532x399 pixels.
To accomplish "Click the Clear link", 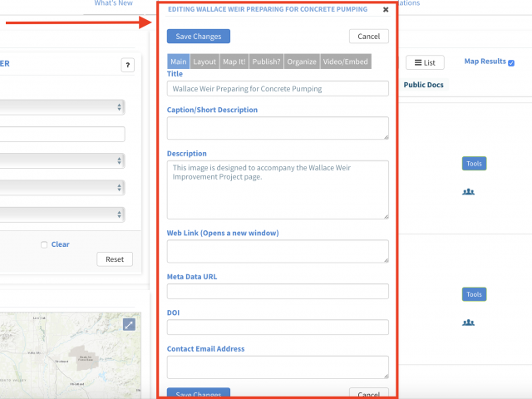I will click(x=60, y=244).
